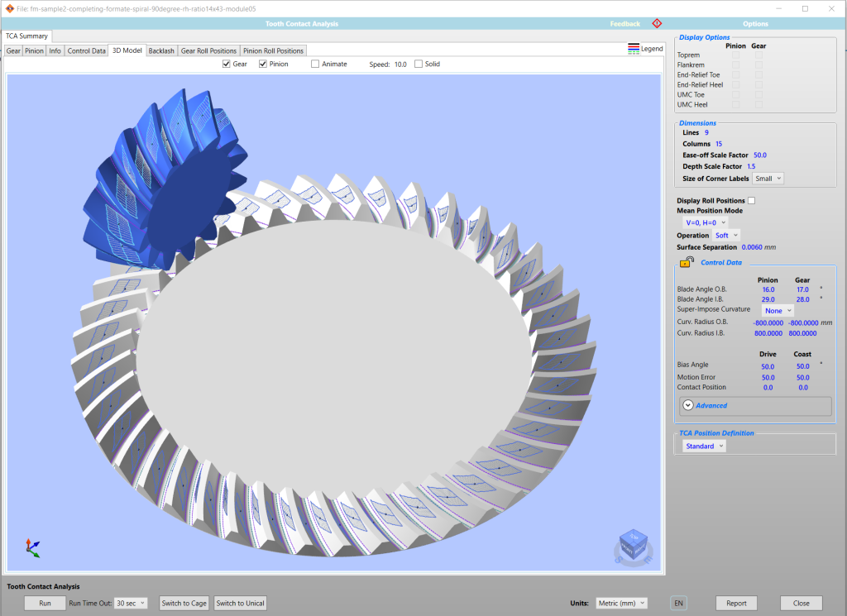Uncheck the Pinion display checkbox
Viewport: 847px width, 616px height.
tap(263, 64)
